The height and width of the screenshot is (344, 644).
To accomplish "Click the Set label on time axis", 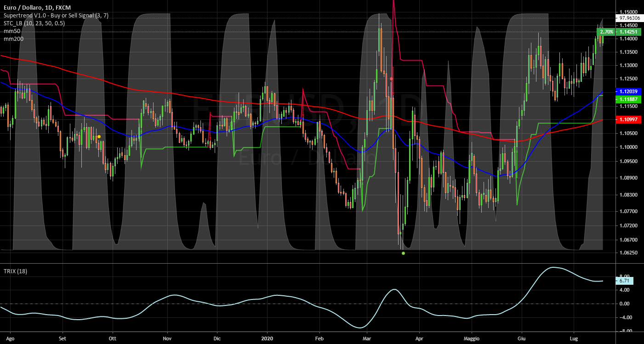I will click(x=63, y=338).
